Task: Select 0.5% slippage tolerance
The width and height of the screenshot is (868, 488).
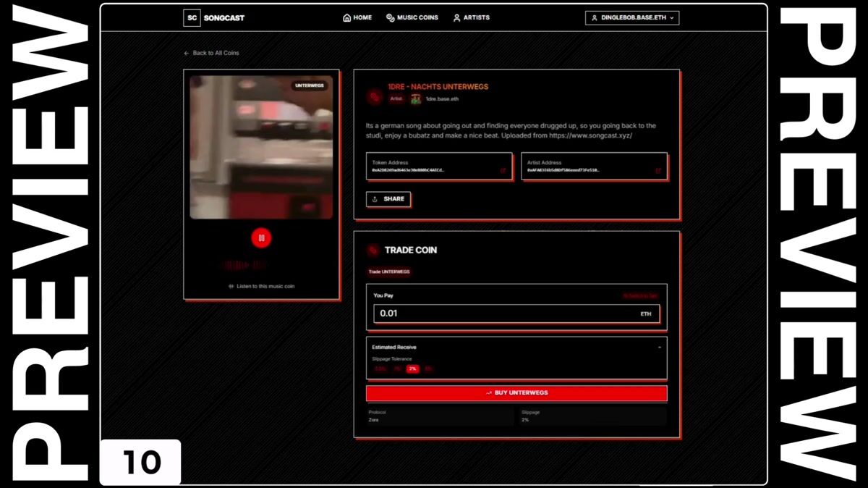Action: point(380,369)
